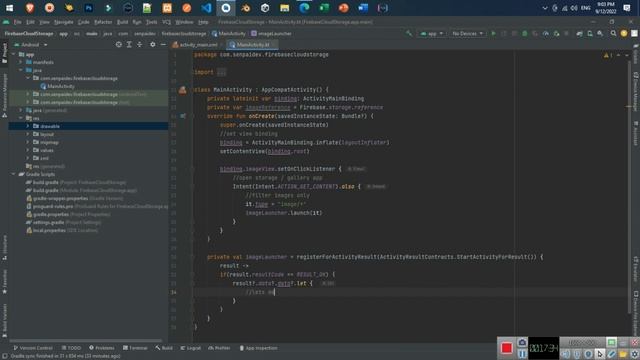This screenshot has width=640, height=360.
Task: Collapse the Gradle Scripts node
Action: [x=13, y=174]
